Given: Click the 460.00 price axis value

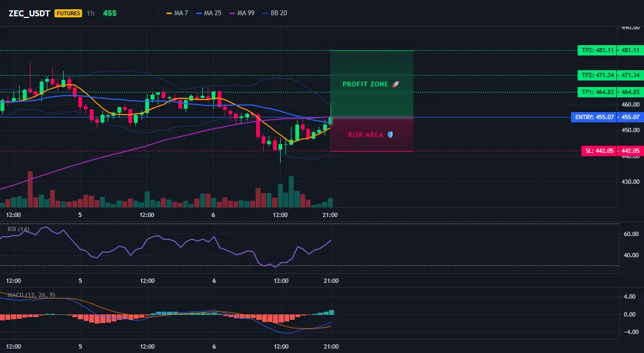Looking at the screenshot, I should pyautogui.click(x=630, y=105).
